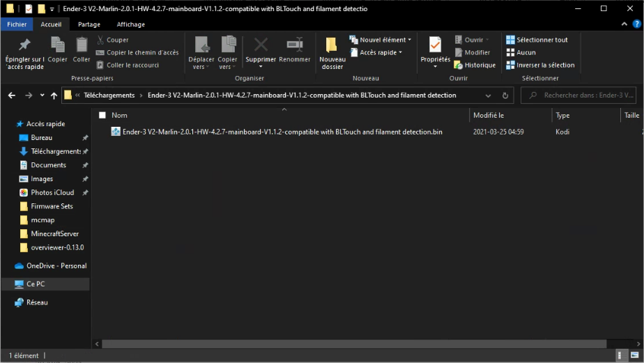Open OneDrive - Personal
Viewport: 644px width, 363px height.
56,265
